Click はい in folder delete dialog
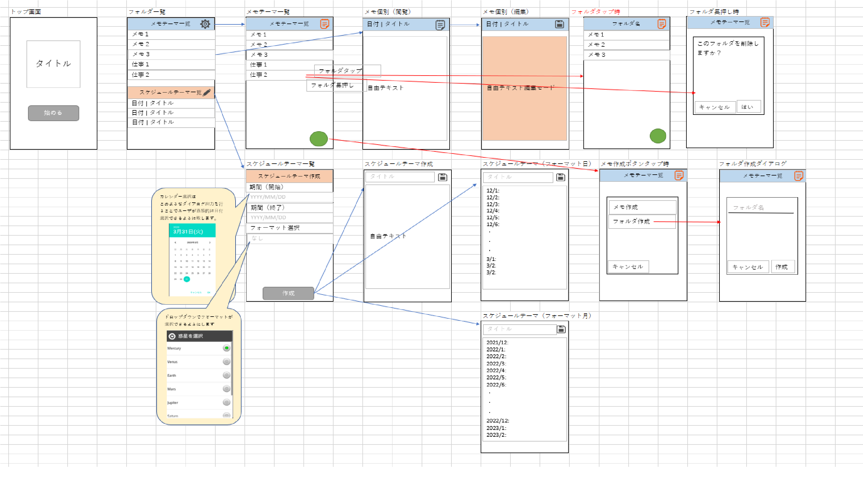Image resolution: width=863 pixels, height=504 pixels. tap(748, 107)
